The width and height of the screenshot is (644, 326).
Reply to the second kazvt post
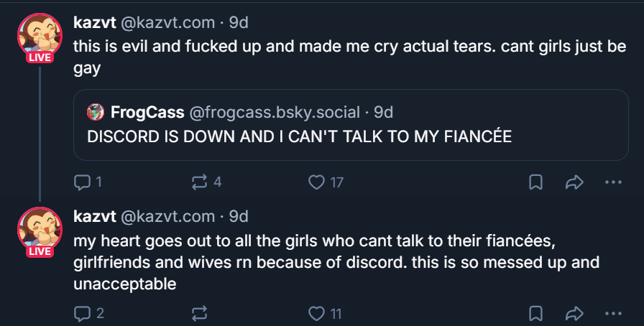click(x=82, y=313)
